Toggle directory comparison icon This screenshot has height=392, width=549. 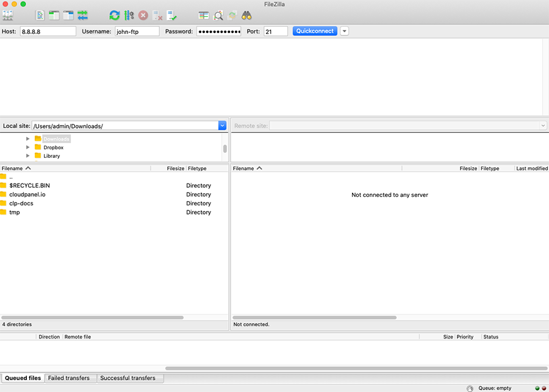coord(218,15)
